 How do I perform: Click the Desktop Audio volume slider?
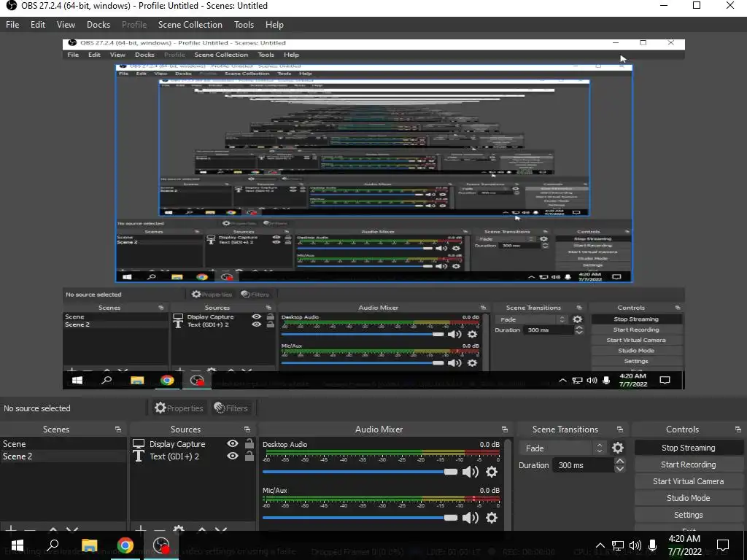pyautogui.click(x=360, y=472)
